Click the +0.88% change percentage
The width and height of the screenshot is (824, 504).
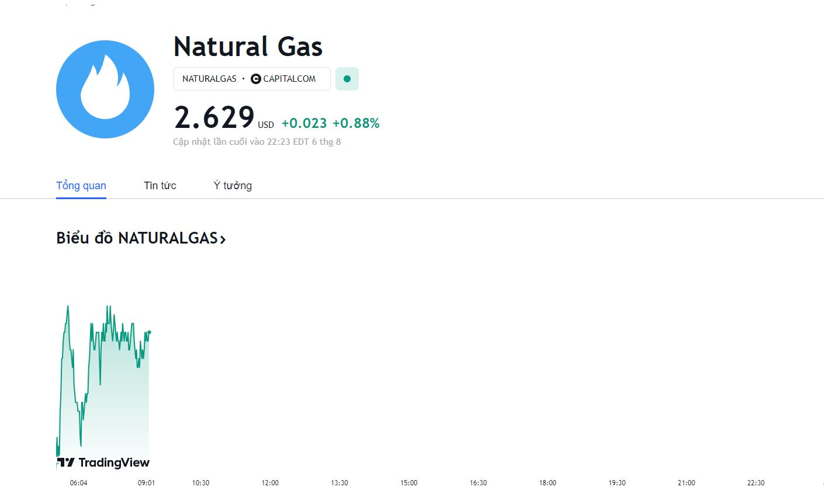pos(356,123)
